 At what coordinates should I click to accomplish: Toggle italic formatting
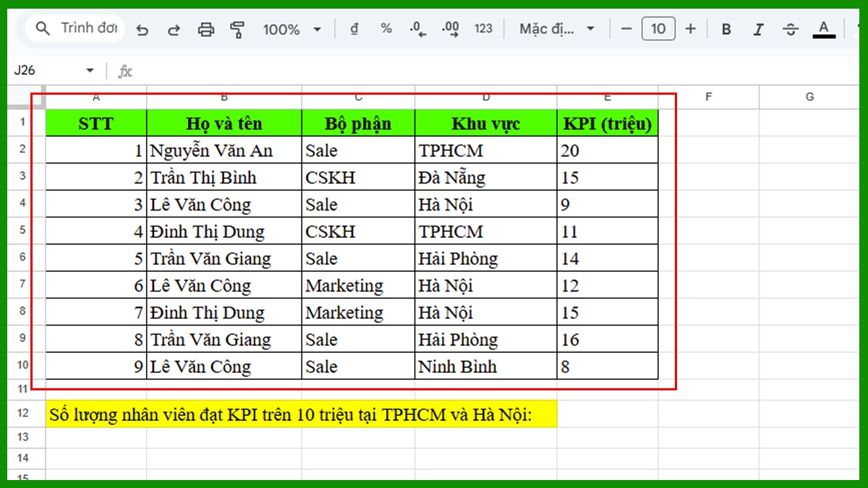point(757,29)
